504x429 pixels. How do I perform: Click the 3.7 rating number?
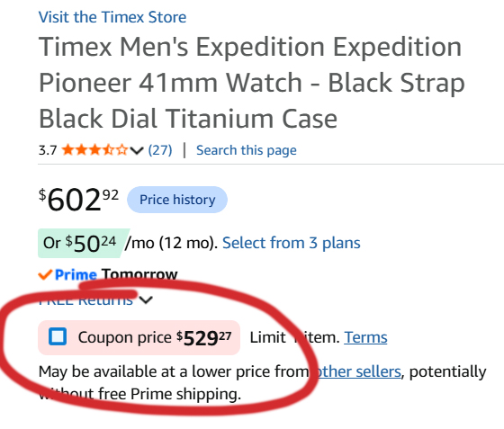coord(48,150)
